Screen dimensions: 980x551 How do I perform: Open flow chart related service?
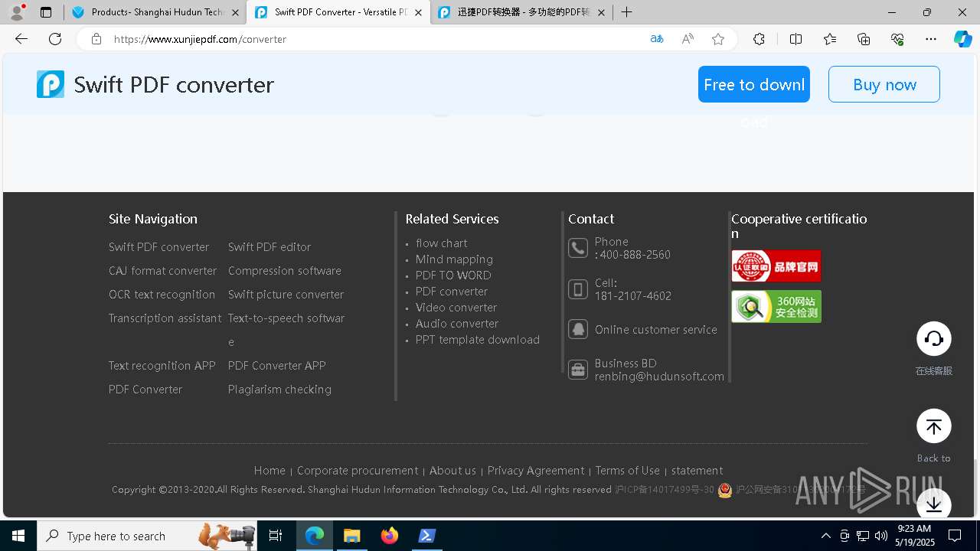click(441, 243)
